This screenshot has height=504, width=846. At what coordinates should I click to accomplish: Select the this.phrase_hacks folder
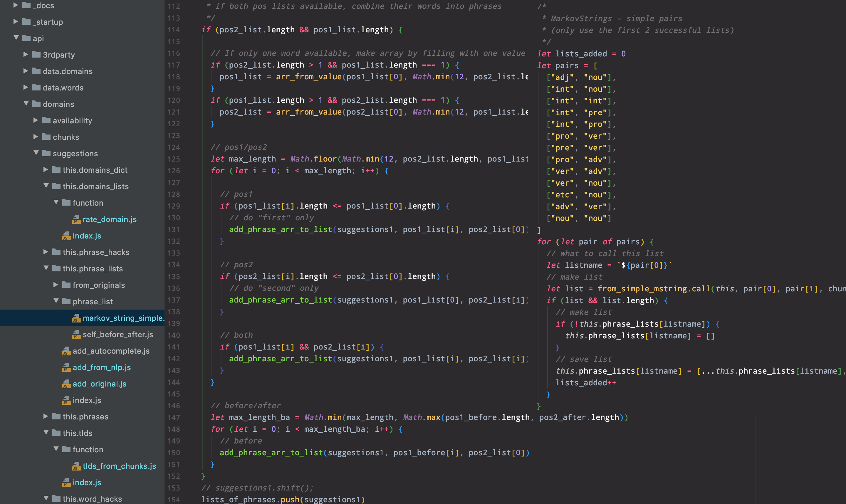click(96, 252)
